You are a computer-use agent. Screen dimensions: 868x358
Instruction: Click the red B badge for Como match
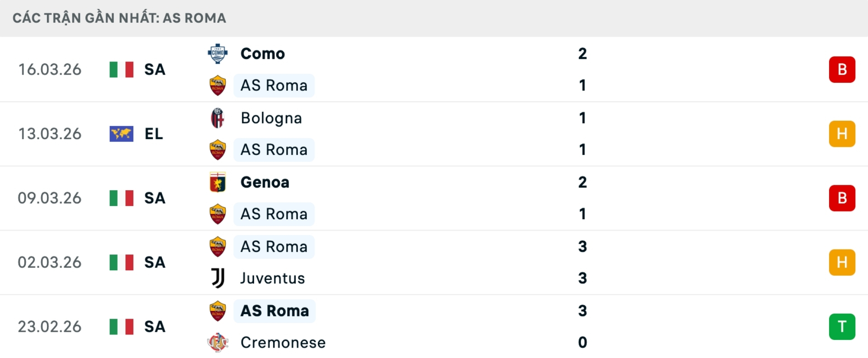842,70
